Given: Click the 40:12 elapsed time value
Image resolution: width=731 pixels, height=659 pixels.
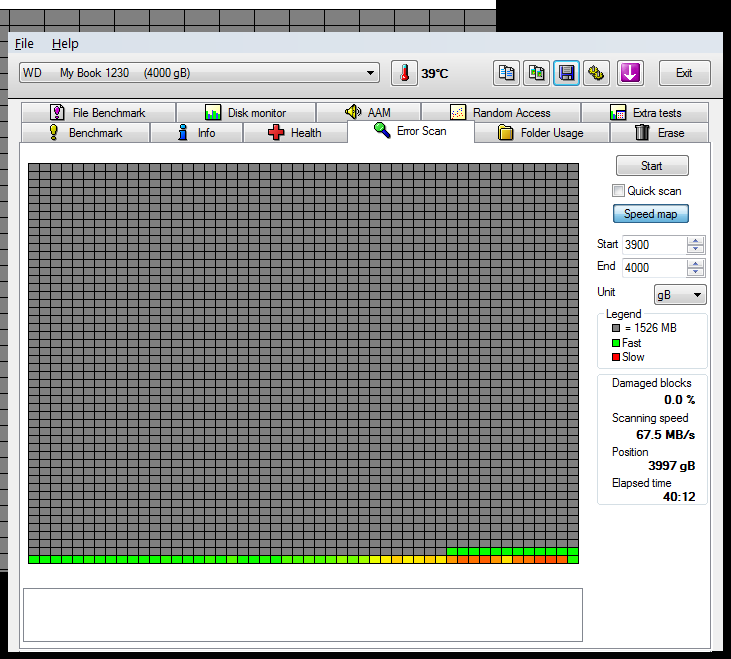Looking at the screenshot, I should tap(679, 497).
